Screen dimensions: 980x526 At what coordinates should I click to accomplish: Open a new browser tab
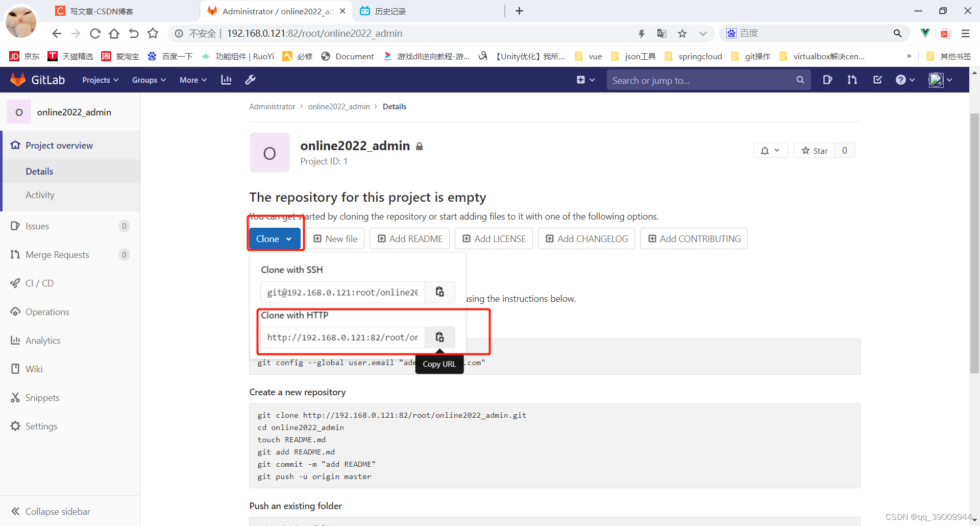click(x=519, y=11)
